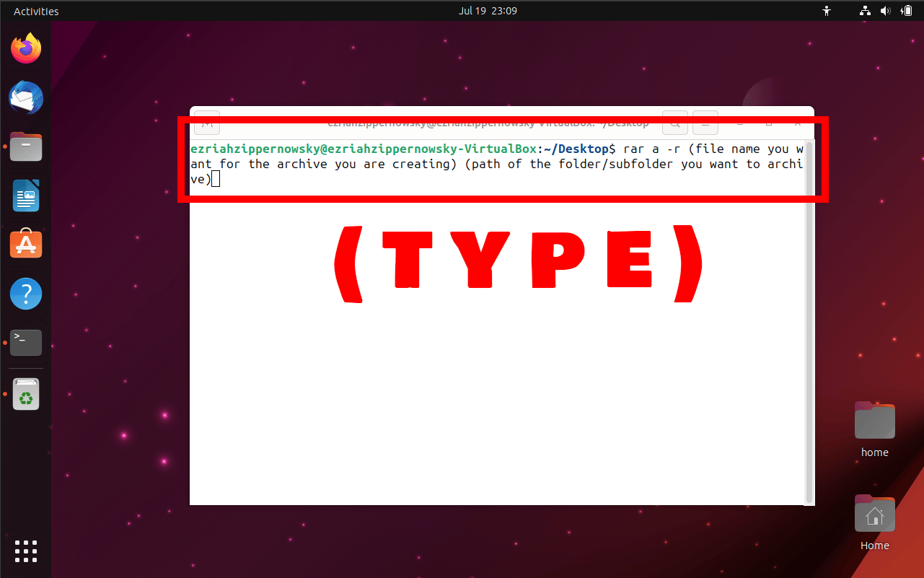Image resolution: width=924 pixels, height=578 pixels.
Task: Toggle the sound menu via the speaker icon
Action: pos(886,11)
